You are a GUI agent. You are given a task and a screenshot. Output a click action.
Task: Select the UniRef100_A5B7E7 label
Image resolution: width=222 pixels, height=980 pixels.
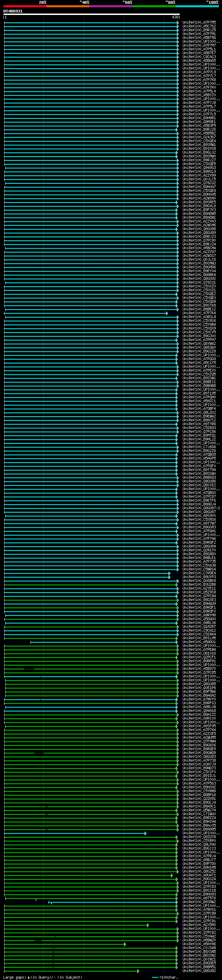199,53
